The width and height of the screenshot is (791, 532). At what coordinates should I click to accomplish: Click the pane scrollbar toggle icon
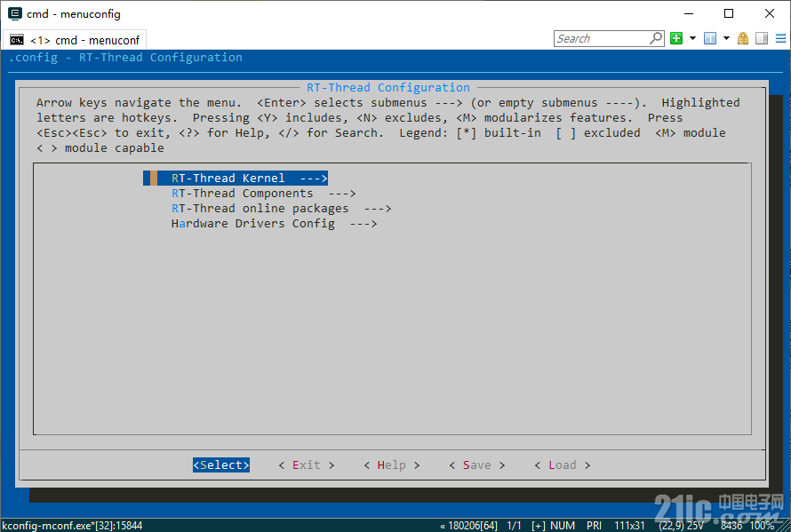(762, 38)
